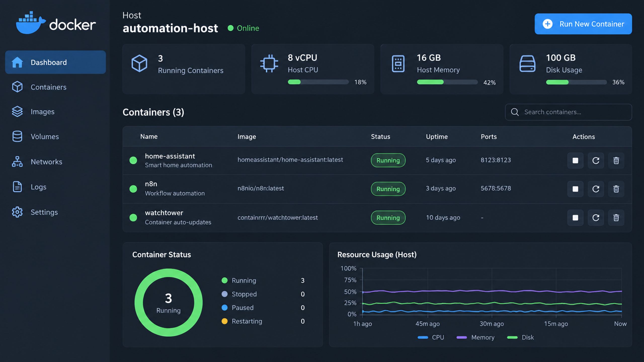Image resolution: width=644 pixels, height=362 pixels.
Task: Click the Host Memory usage bar
Action: [447, 82]
